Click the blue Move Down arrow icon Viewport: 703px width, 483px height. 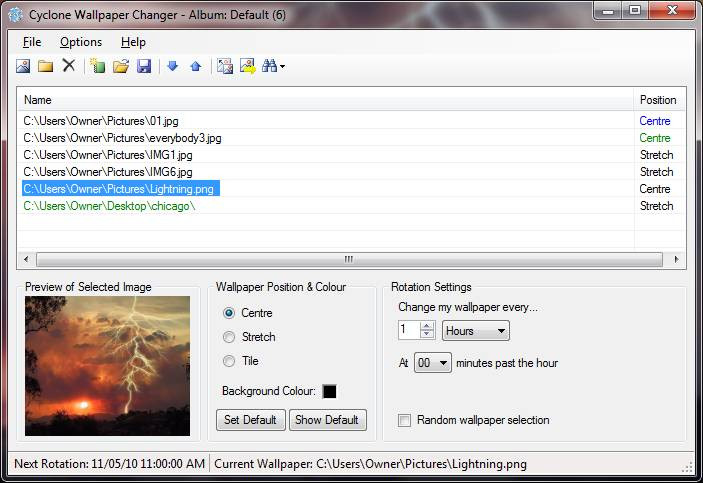[x=173, y=66]
